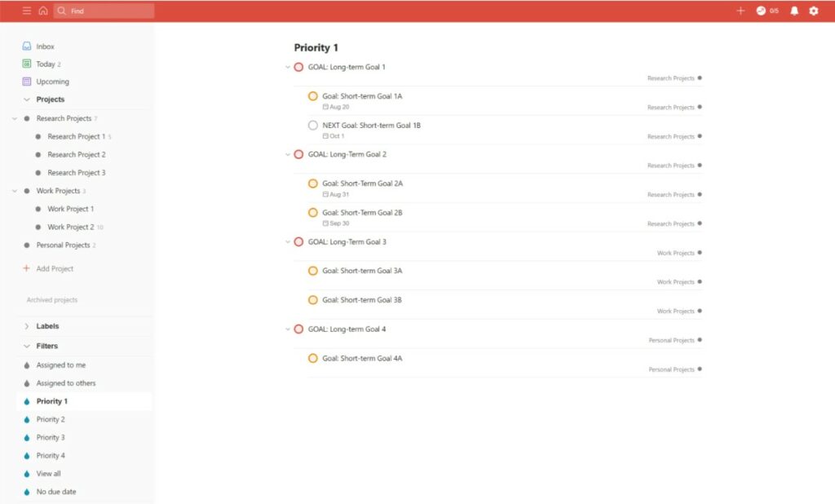The height and width of the screenshot is (504, 835).
Task: Check off NEXT Goal: Short-term Goal 1B
Action: tap(312, 125)
